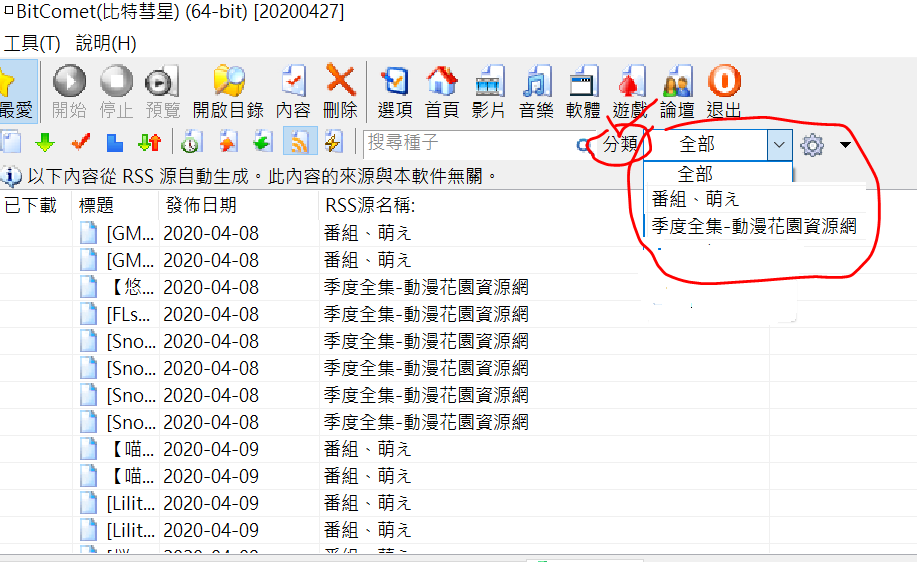Click into the 搜尋種子 search field
The height and width of the screenshot is (588, 917).
[468, 143]
